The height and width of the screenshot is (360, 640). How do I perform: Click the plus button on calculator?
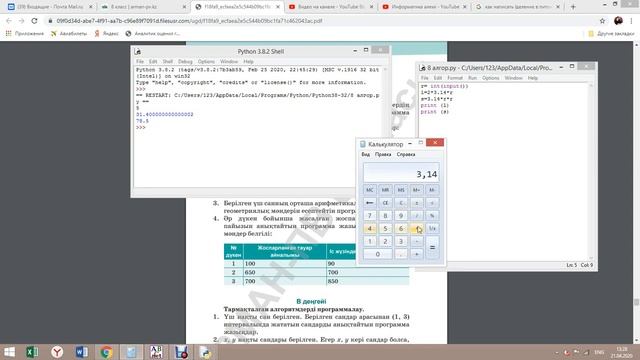coord(416,254)
